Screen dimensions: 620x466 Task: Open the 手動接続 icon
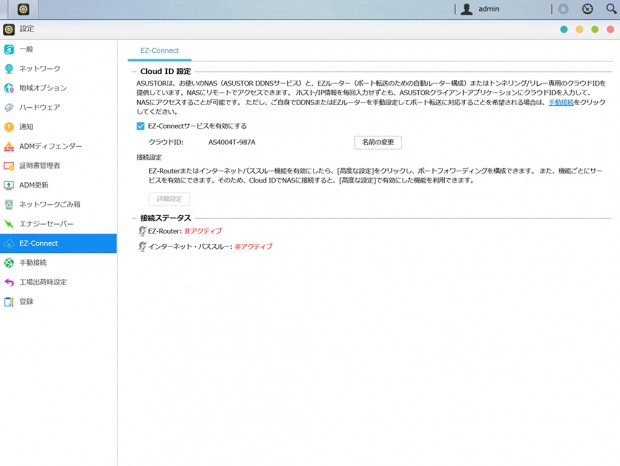(9, 263)
